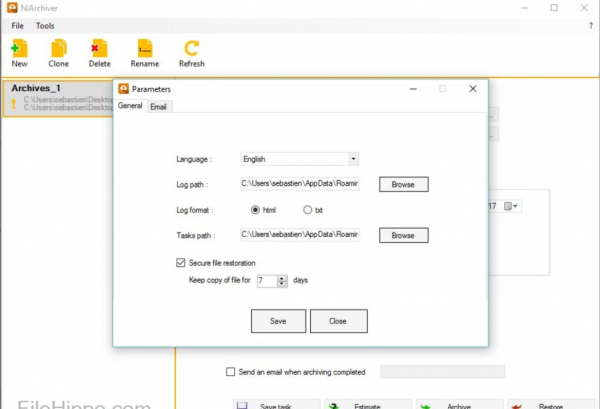Increase the keep copy days value
600x409 pixels.
pos(282,278)
